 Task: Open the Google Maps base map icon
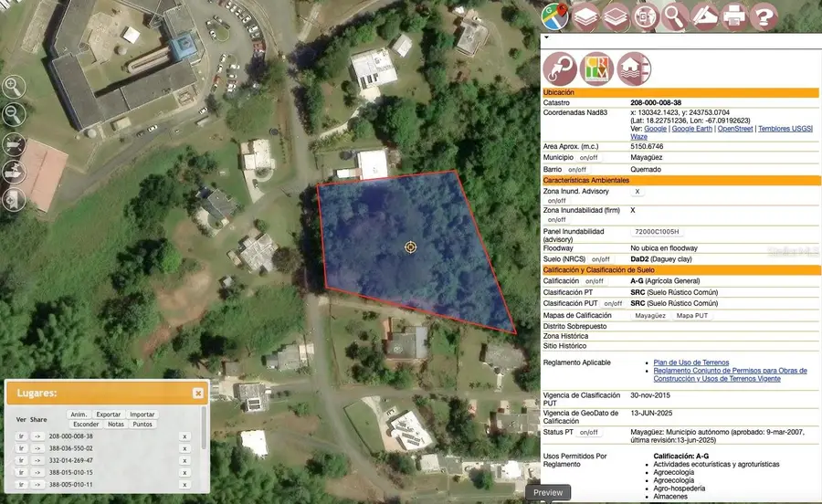tap(554, 16)
